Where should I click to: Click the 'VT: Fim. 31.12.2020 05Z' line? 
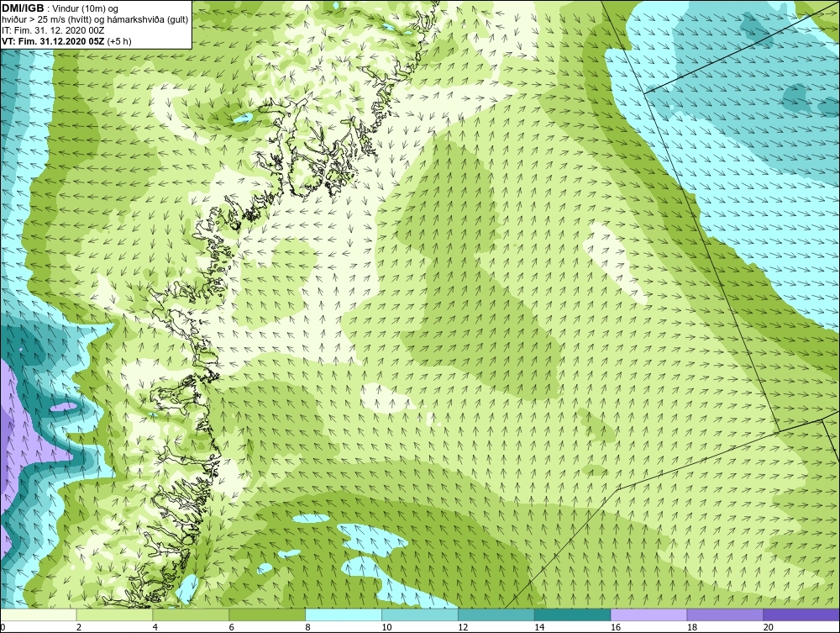pos(54,41)
